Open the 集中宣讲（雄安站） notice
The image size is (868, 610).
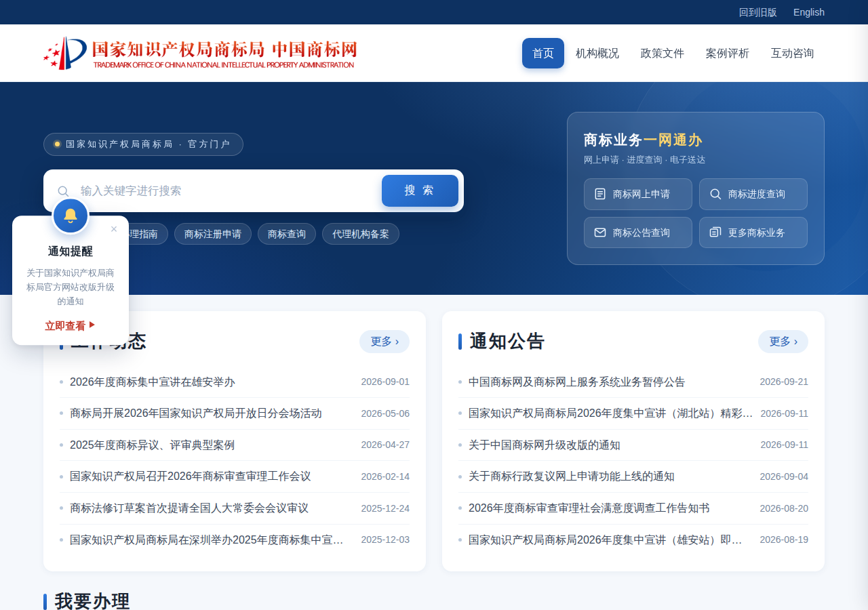coord(633,540)
